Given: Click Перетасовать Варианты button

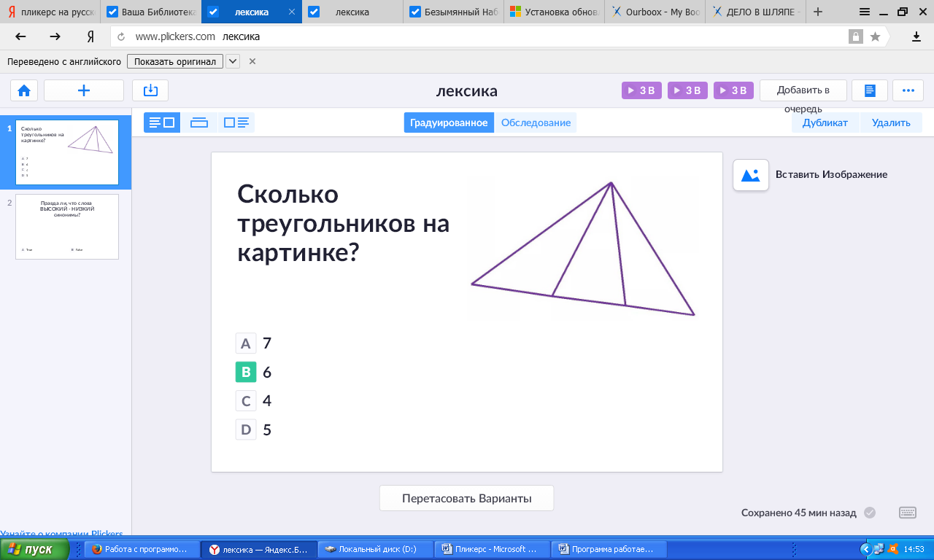Looking at the screenshot, I should (x=466, y=499).
